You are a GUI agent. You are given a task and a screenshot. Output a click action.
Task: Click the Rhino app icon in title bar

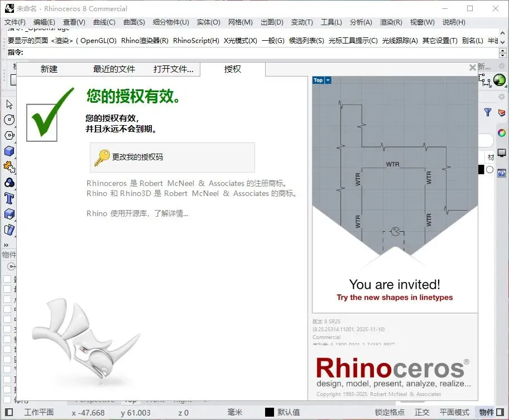click(9, 8)
